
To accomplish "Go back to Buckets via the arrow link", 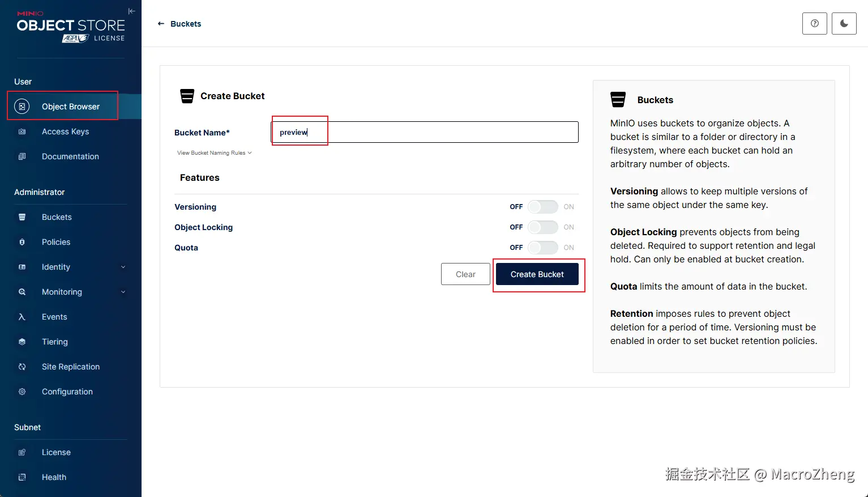I will (179, 24).
